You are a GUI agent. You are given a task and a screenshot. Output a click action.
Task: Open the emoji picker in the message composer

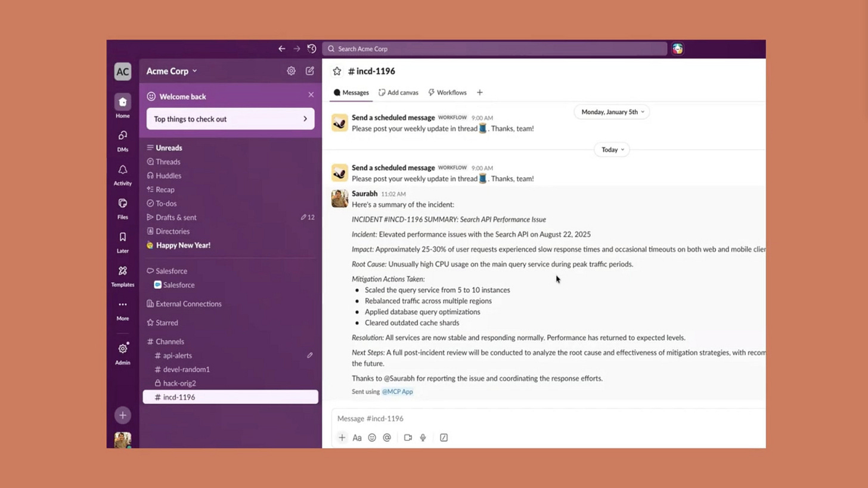click(x=372, y=437)
